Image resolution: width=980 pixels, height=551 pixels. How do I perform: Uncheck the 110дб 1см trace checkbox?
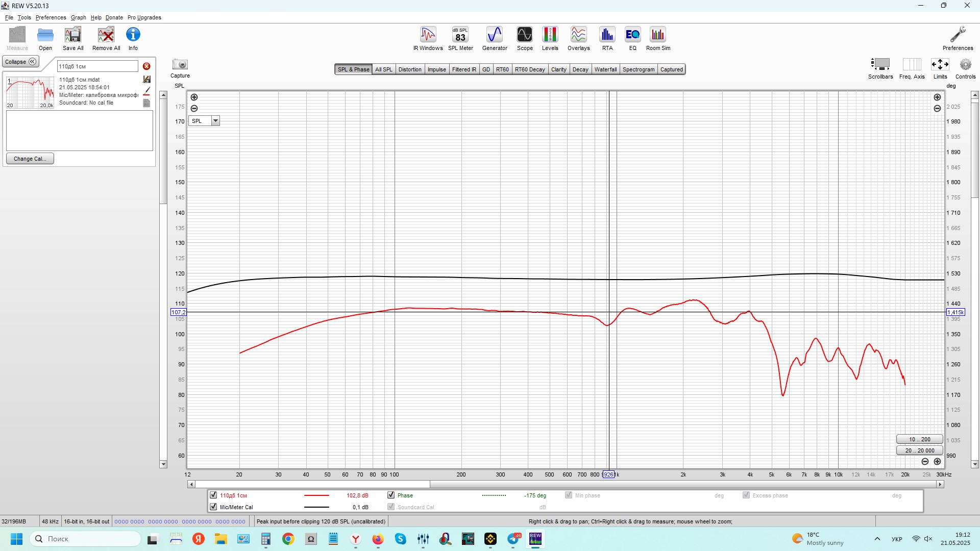pyautogui.click(x=213, y=495)
